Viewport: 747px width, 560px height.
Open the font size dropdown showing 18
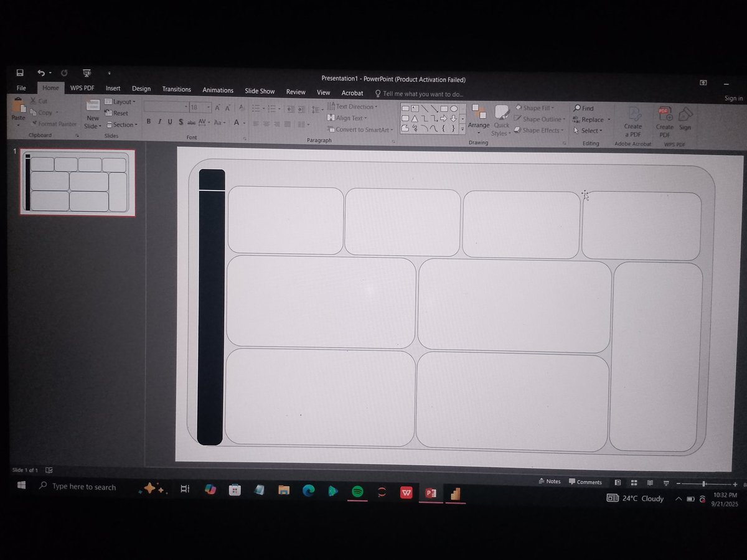tap(200, 107)
